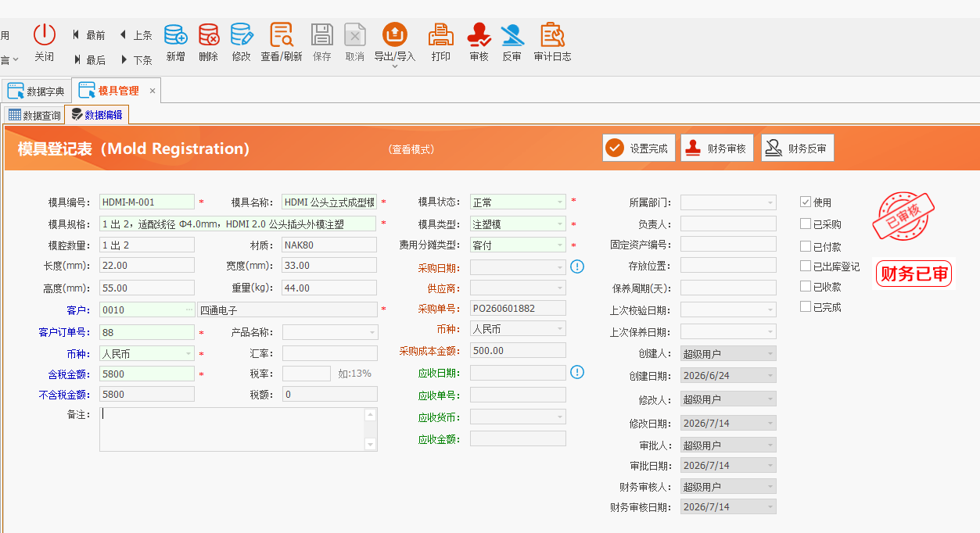
Task: Click the 财务审核 button
Action: [x=716, y=148]
